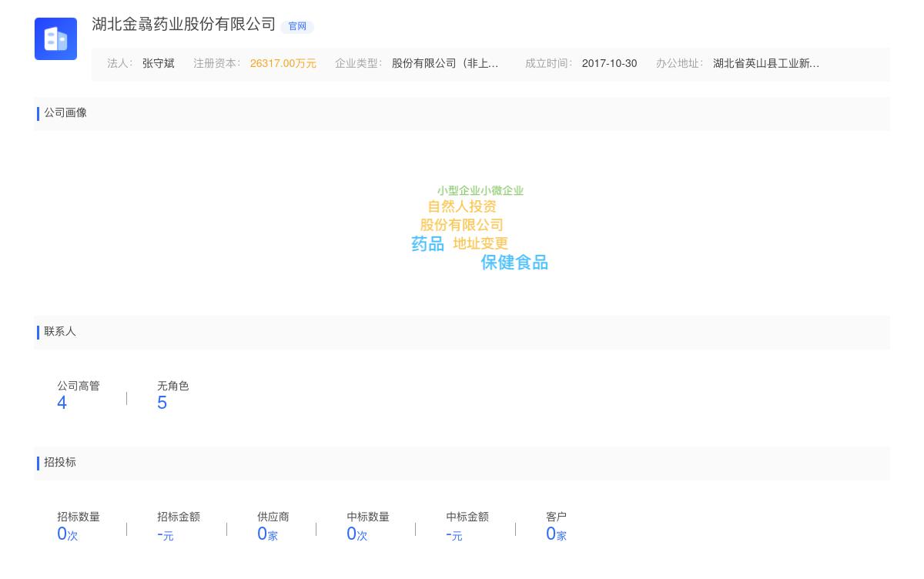Screen dimensions: 924x579
Task: Click the 办公地址 label
Action: pos(680,64)
